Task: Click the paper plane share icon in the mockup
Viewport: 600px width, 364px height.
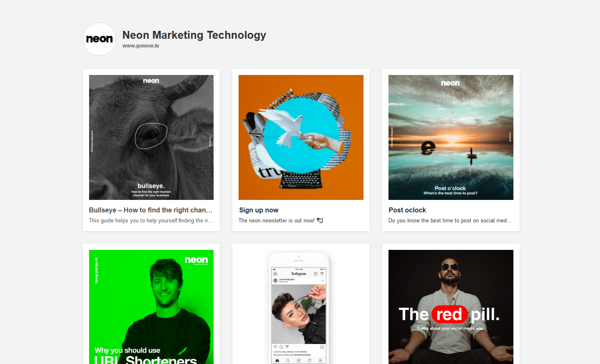Action: point(286,347)
